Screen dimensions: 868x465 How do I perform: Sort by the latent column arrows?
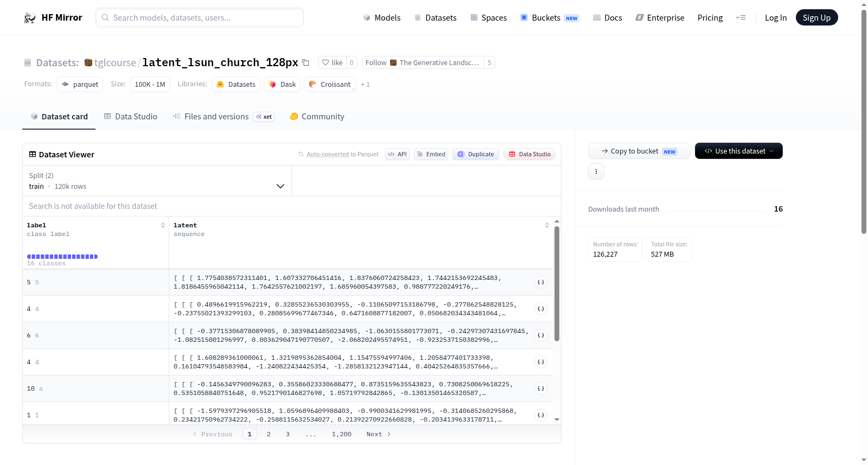547,225
